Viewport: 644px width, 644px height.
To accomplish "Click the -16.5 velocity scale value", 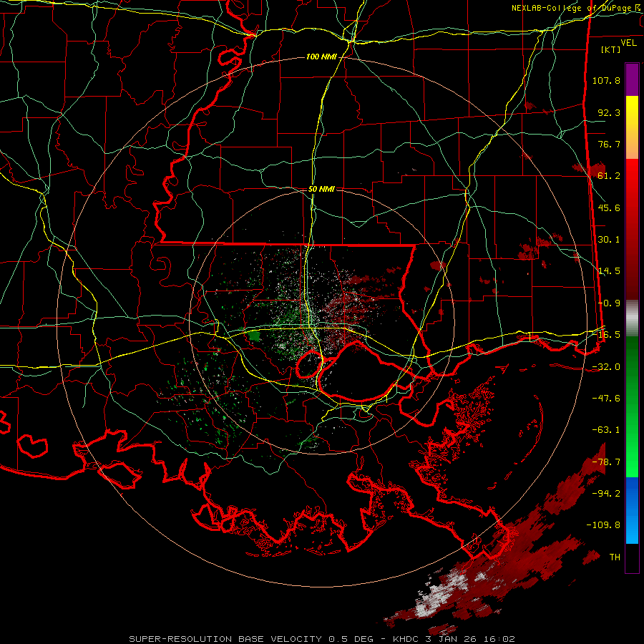I will click(x=606, y=335).
